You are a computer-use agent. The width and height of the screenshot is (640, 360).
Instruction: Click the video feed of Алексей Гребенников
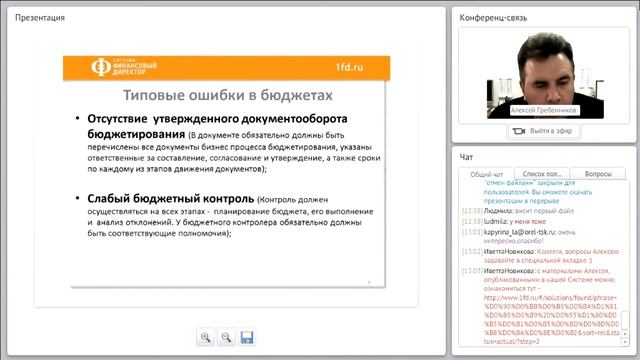pos(545,76)
